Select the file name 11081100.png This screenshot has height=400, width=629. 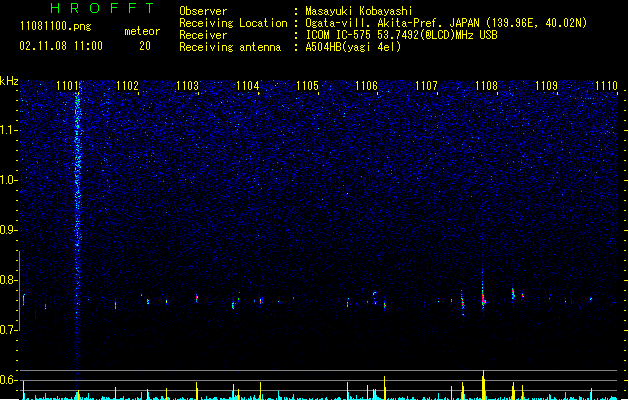pos(55,26)
